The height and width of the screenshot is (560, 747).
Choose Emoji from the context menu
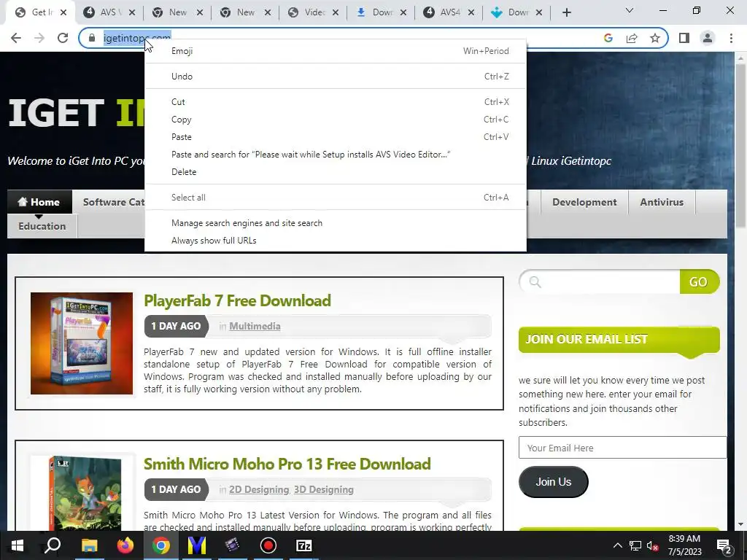(336, 51)
